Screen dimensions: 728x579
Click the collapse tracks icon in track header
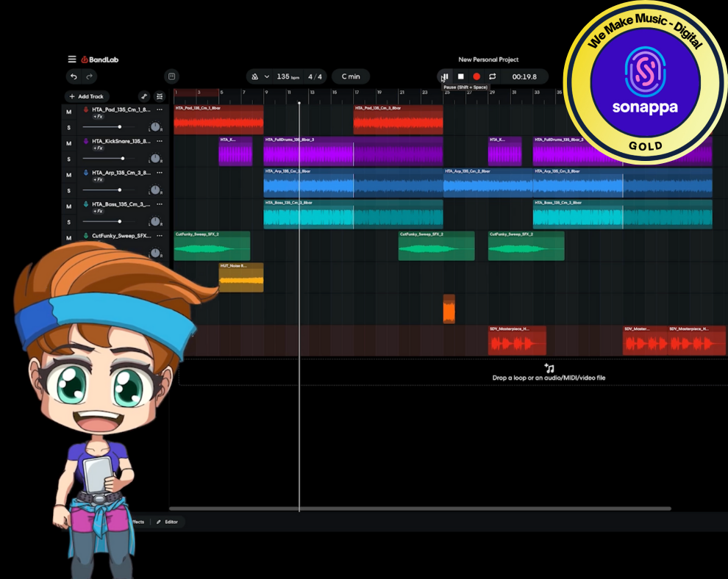point(160,96)
